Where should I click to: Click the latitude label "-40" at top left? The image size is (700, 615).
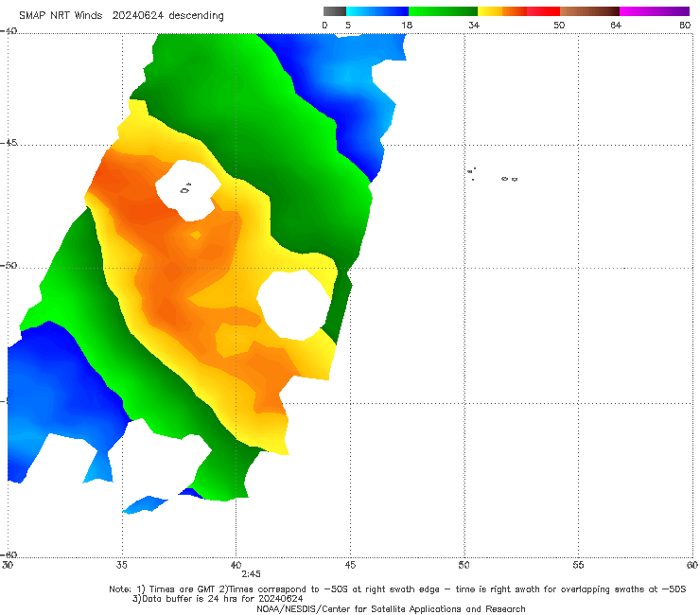[9, 30]
